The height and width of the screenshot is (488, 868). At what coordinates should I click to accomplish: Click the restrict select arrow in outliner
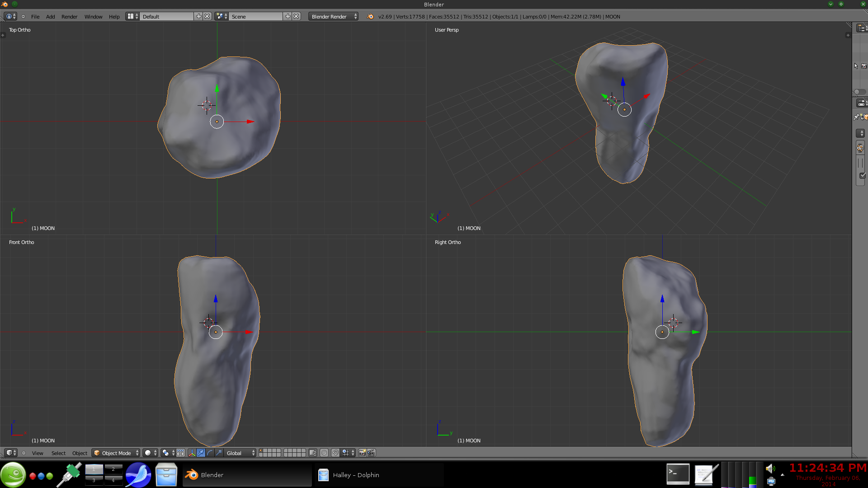(856, 66)
